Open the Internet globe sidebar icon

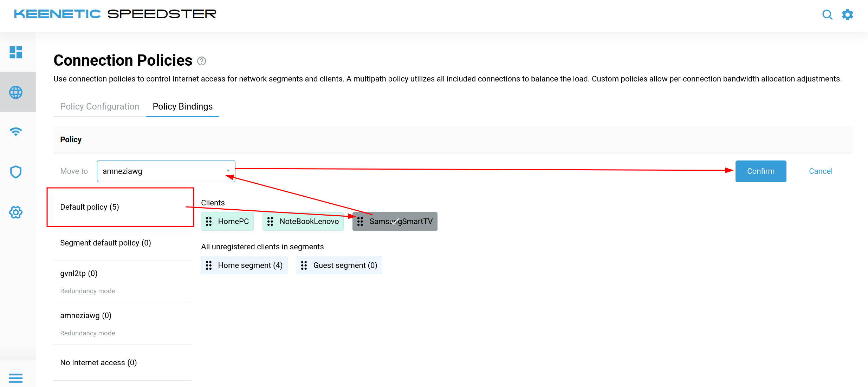click(x=16, y=92)
